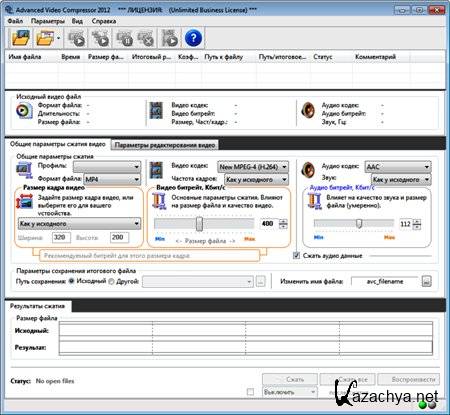Click the audio bitrate compression icon

[314, 201]
